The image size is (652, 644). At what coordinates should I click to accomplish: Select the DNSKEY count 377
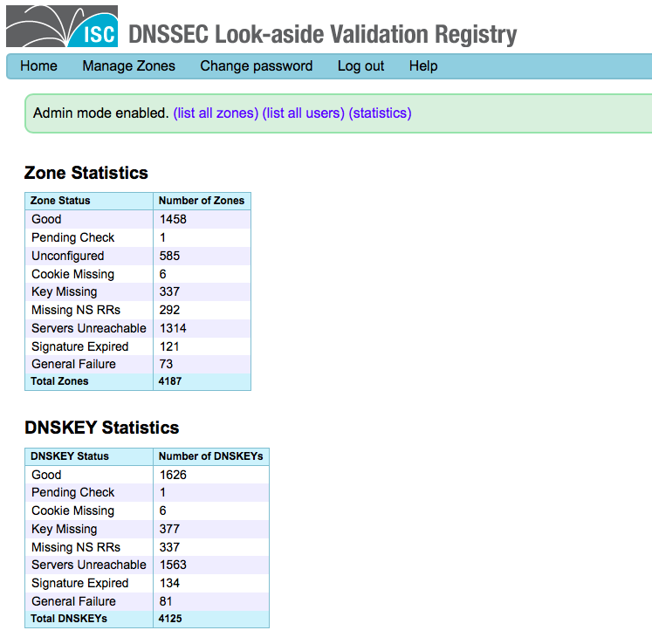click(169, 530)
